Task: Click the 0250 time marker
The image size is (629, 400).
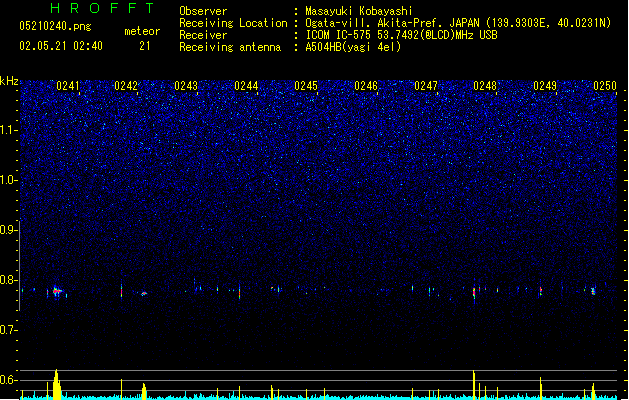Action: [605, 86]
